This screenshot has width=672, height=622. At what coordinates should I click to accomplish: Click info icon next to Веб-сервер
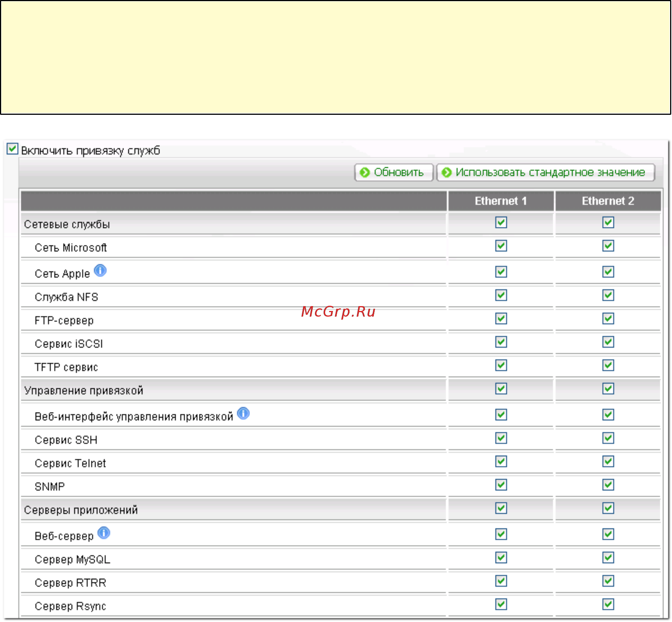point(104,533)
